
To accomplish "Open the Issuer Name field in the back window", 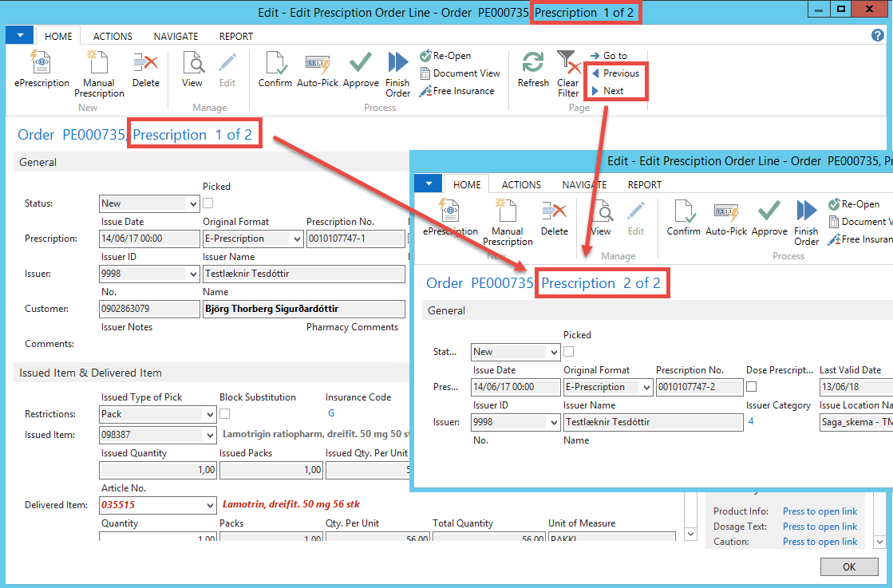I will 303,274.
